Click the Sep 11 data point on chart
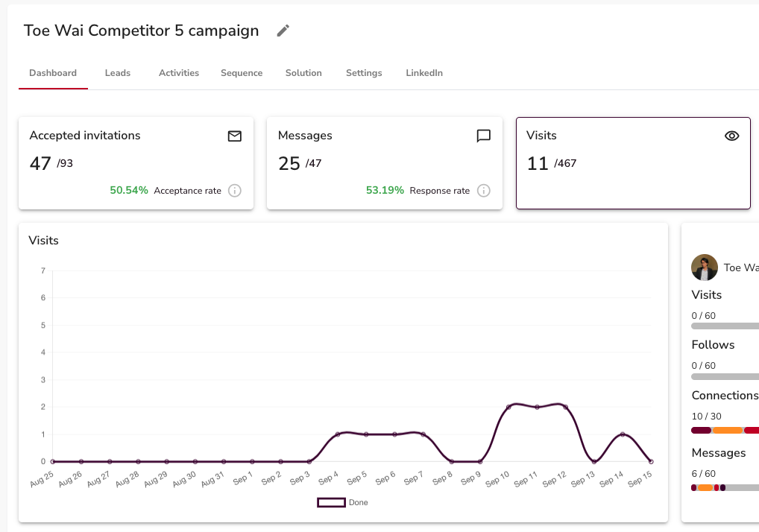The width and height of the screenshot is (759, 532). click(537, 407)
